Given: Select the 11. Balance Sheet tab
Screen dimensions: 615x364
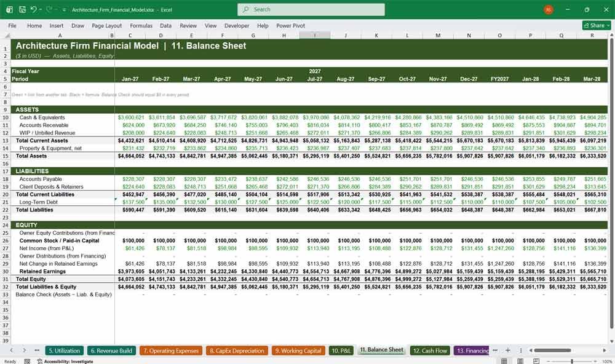Looking at the screenshot, I should click(x=382, y=350).
